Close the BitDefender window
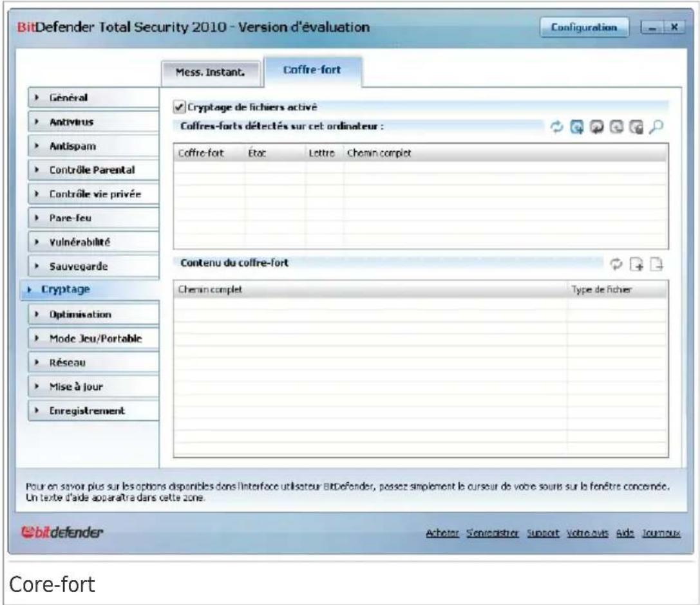The height and width of the screenshot is (605, 700). (674, 28)
